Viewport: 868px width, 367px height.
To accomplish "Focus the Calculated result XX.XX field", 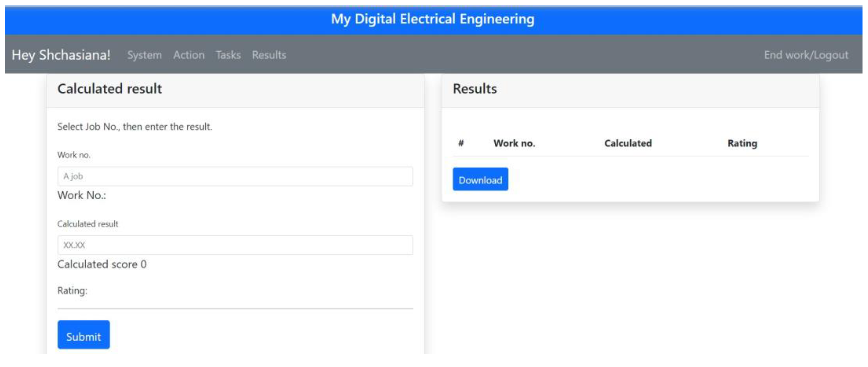I will pyautogui.click(x=235, y=245).
